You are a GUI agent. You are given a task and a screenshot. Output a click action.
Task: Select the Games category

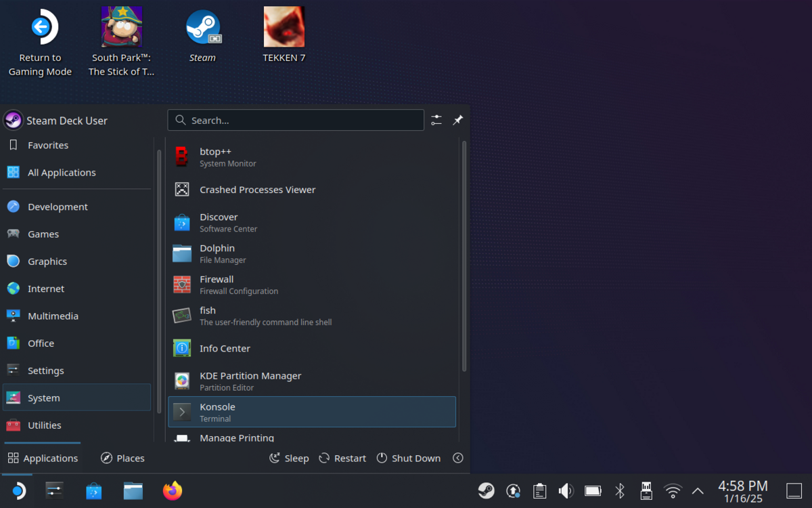(76, 234)
